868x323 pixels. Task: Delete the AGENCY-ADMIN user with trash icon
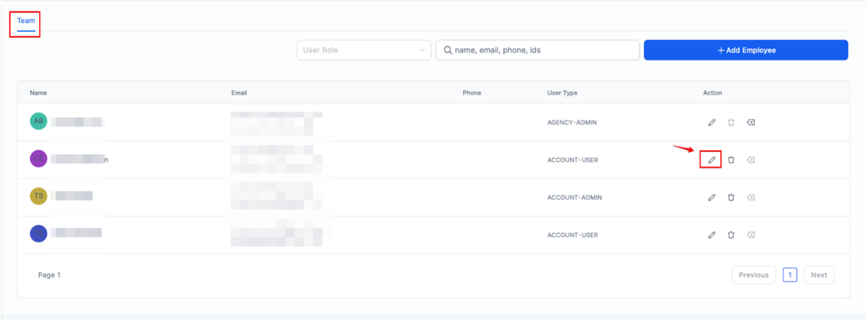[731, 122]
